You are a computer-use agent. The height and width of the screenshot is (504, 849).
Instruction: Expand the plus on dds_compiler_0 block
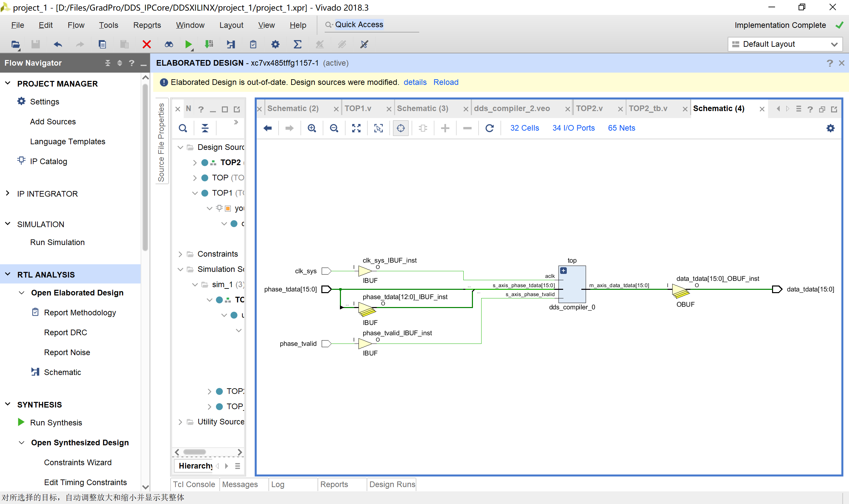(x=563, y=271)
